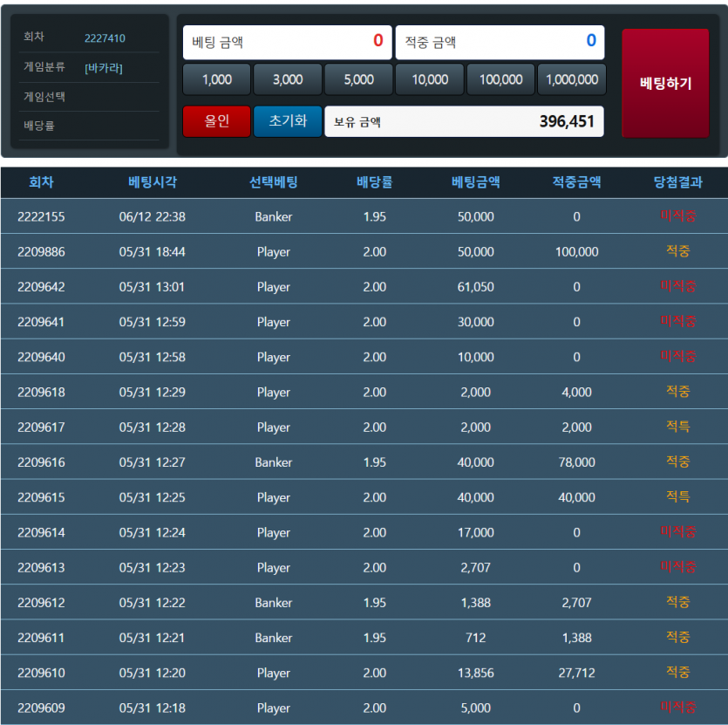Select the row for round 2222155
The height and width of the screenshot is (725, 728).
click(x=364, y=216)
